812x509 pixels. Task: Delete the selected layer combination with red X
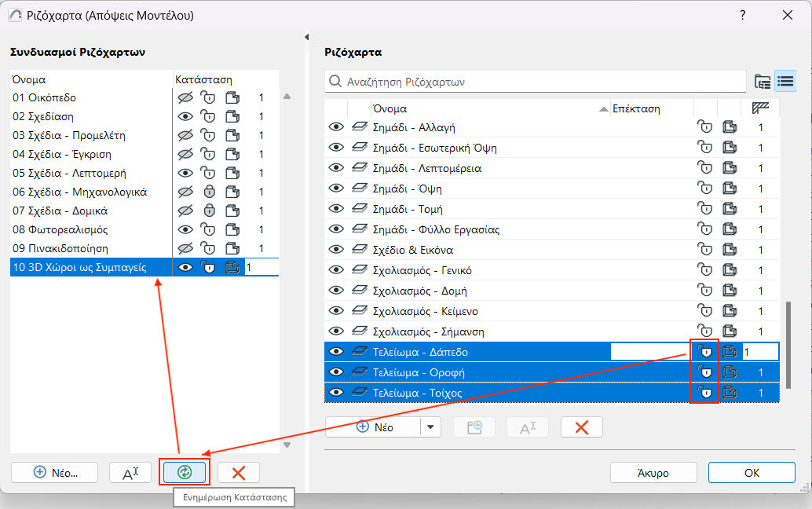click(x=239, y=473)
